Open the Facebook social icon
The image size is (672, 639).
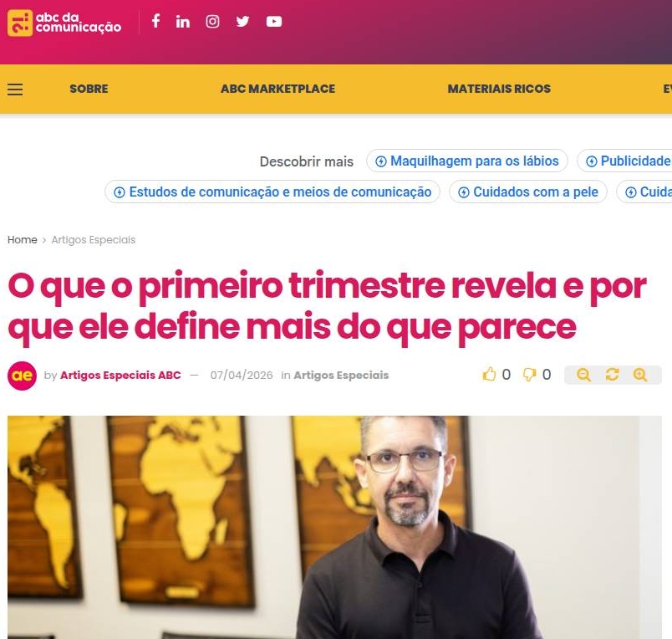point(156,21)
